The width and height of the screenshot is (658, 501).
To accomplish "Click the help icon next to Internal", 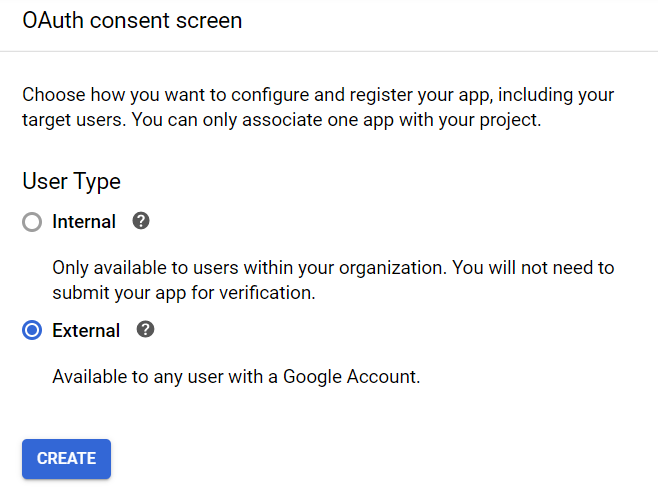I will (141, 221).
